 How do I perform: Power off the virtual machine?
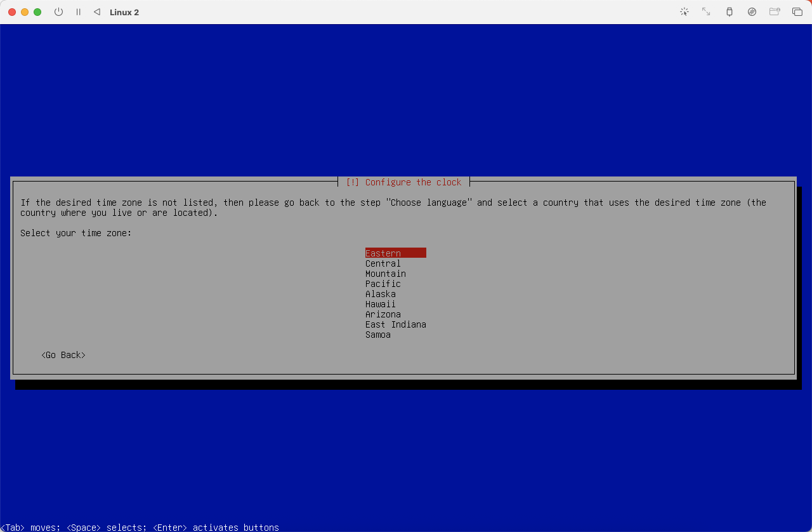pyautogui.click(x=58, y=11)
